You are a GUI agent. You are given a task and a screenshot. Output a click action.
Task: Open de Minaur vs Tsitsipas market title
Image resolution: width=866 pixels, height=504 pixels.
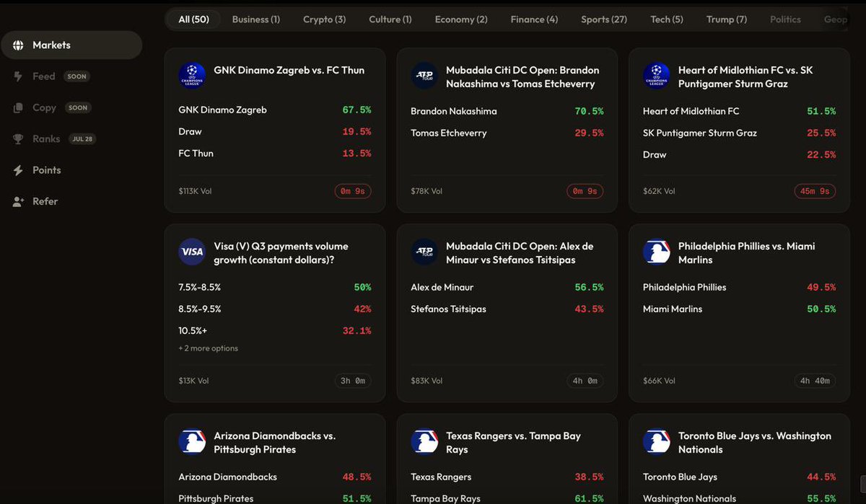[x=520, y=252]
